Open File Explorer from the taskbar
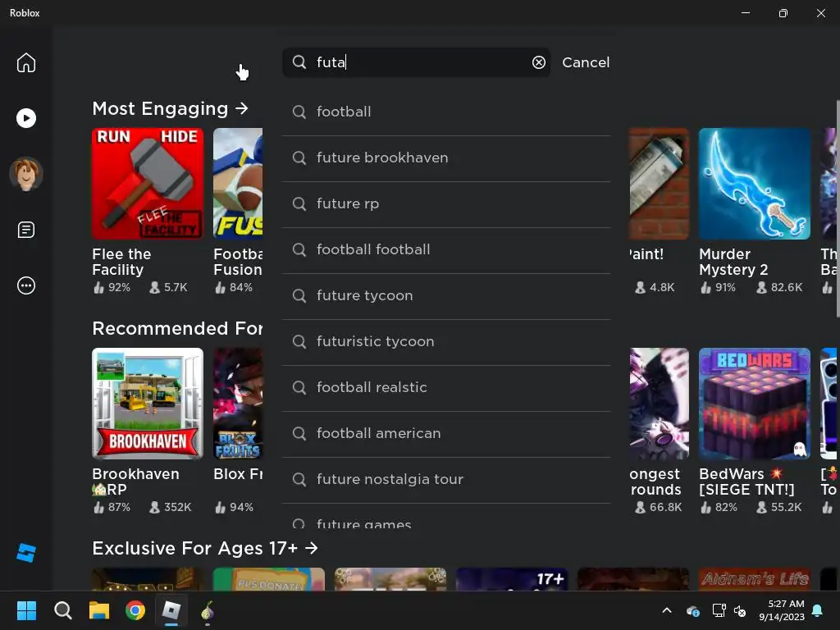840x630 pixels. pyautogui.click(x=99, y=610)
